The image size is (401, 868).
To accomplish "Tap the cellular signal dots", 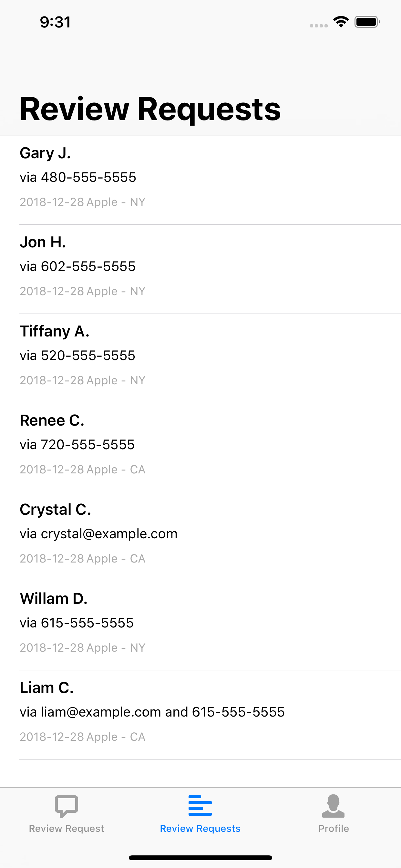I will pyautogui.click(x=319, y=26).
